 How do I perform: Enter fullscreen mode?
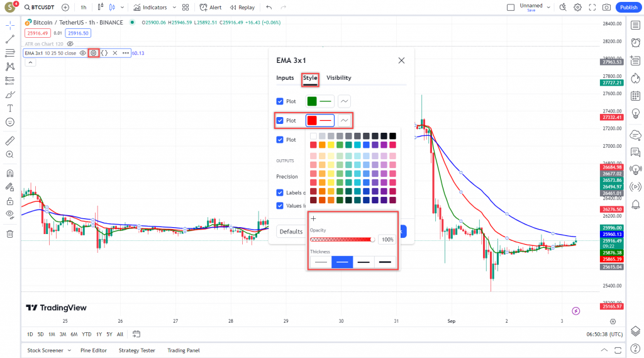tap(592, 8)
